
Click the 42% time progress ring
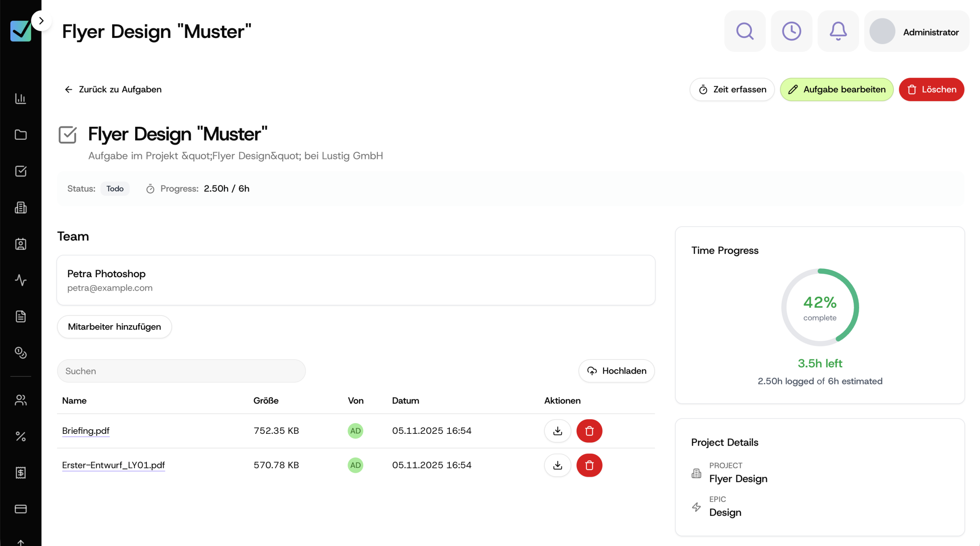(820, 307)
